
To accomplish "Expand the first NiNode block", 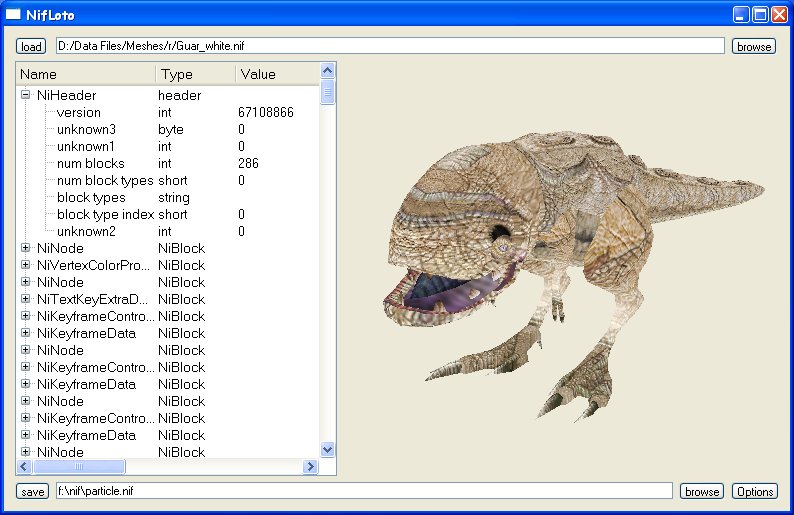I will point(25,248).
